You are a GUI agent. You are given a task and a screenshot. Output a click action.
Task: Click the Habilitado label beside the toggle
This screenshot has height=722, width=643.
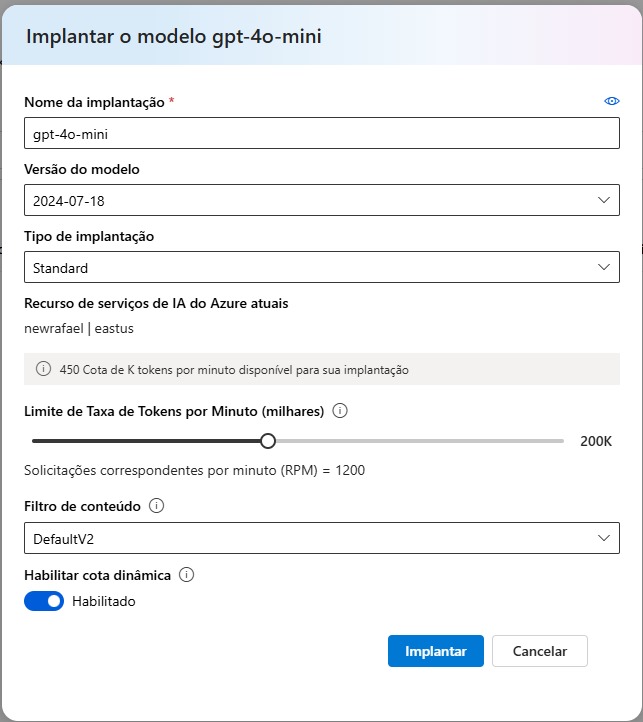tap(104, 602)
